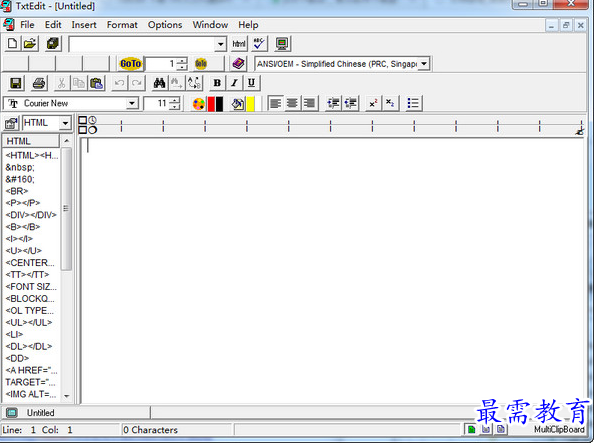Click in the text editing area

(332, 271)
